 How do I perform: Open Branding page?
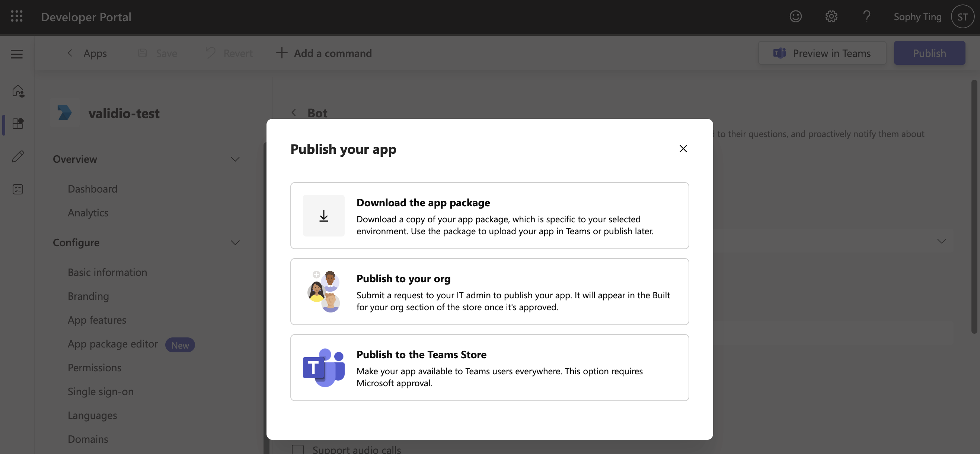[88, 296]
